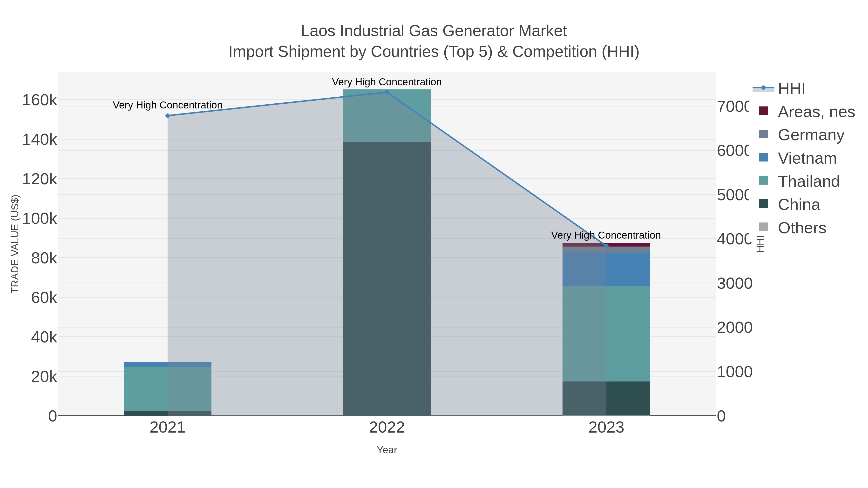Click the Others gray legend swatch

click(x=764, y=227)
